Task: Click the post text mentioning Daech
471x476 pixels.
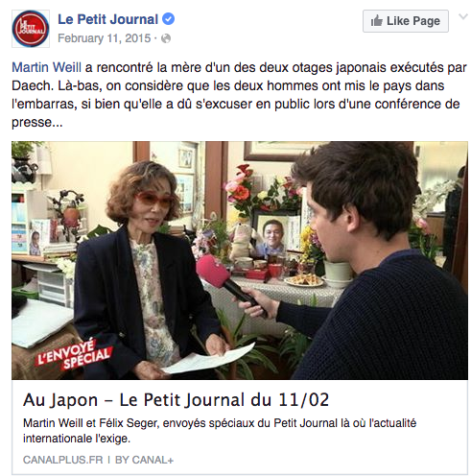Action: pos(240,95)
